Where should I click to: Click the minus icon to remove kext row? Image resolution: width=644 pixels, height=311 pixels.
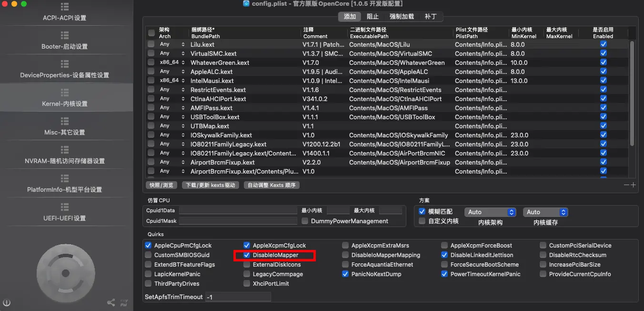(x=627, y=185)
